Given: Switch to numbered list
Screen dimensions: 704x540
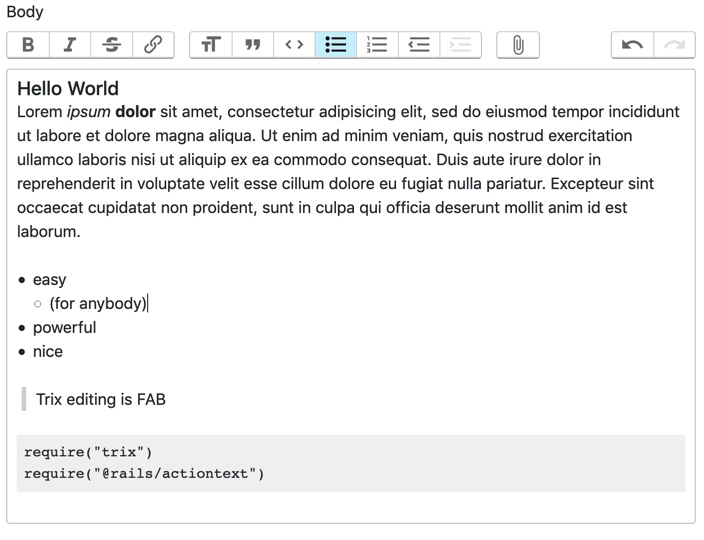Looking at the screenshot, I should (x=377, y=45).
